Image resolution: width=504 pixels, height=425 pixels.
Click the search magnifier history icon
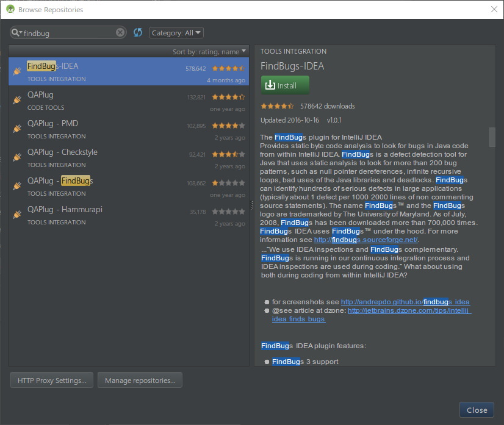click(16, 32)
